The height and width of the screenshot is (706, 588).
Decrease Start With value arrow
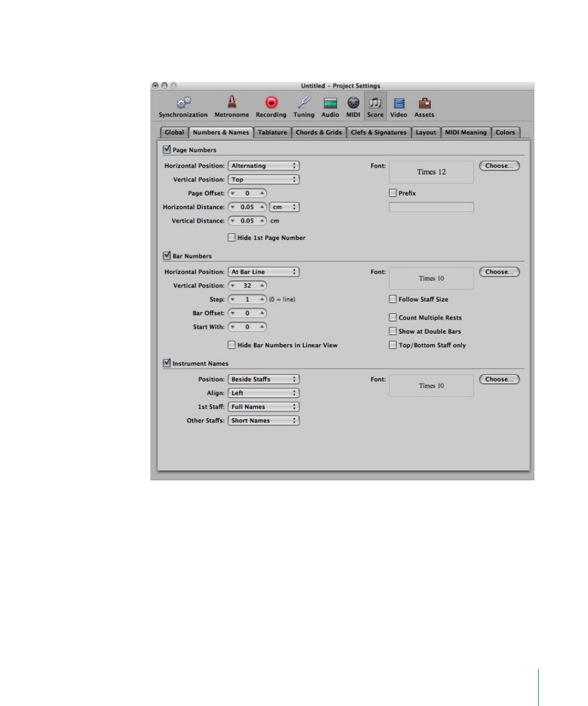point(233,327)
